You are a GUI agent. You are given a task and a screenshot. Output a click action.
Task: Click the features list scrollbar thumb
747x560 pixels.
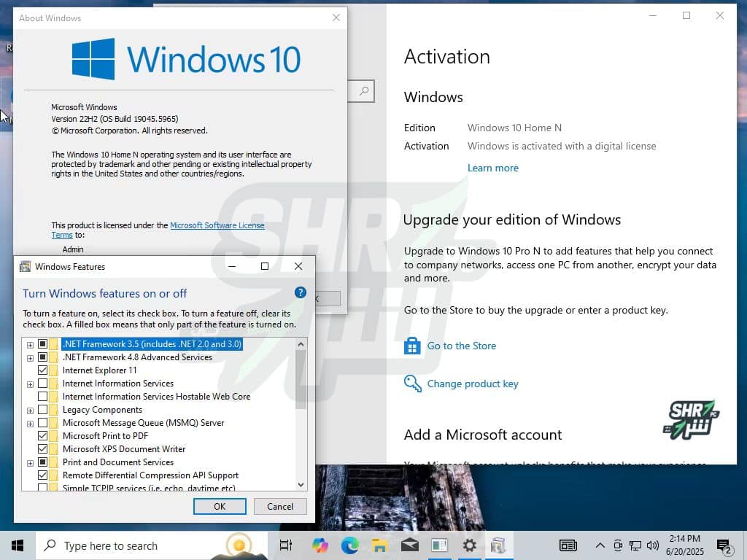coord(301,379)
